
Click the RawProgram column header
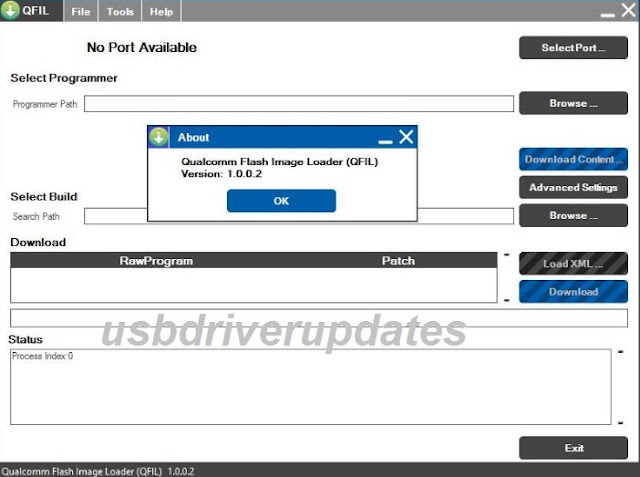coord(156,261)
